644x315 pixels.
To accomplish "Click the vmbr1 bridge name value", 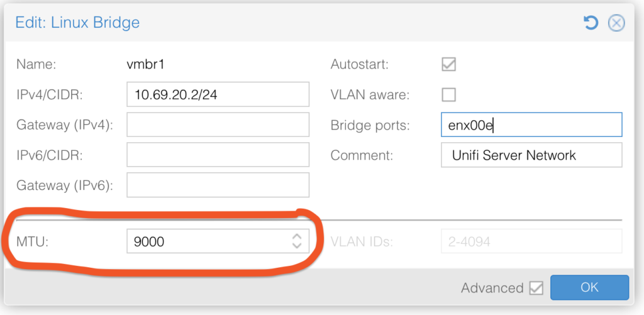I will point(146,64).
